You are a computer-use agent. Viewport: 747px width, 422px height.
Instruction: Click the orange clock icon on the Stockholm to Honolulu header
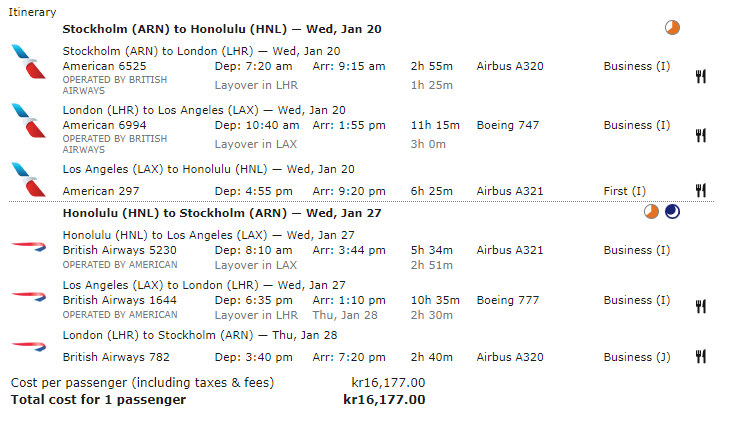coord(672,28)
